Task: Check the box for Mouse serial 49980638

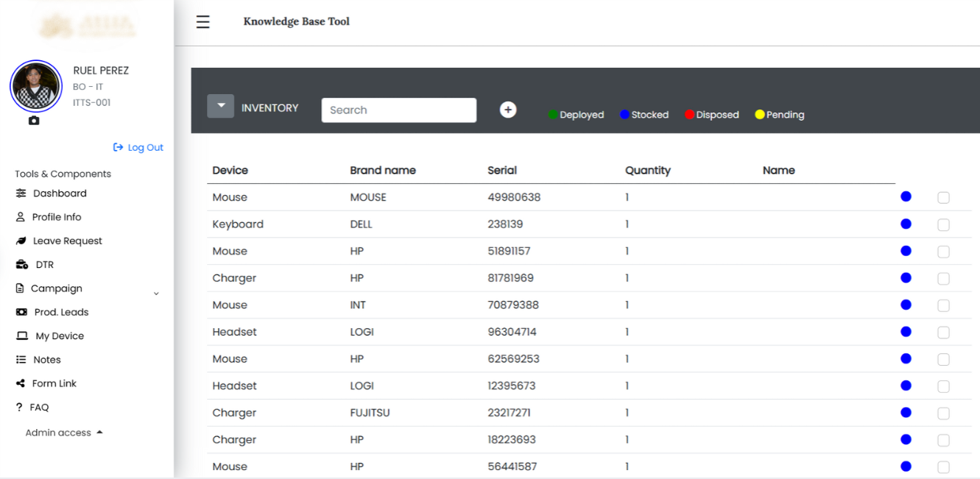Action: (x=943, y=197)
